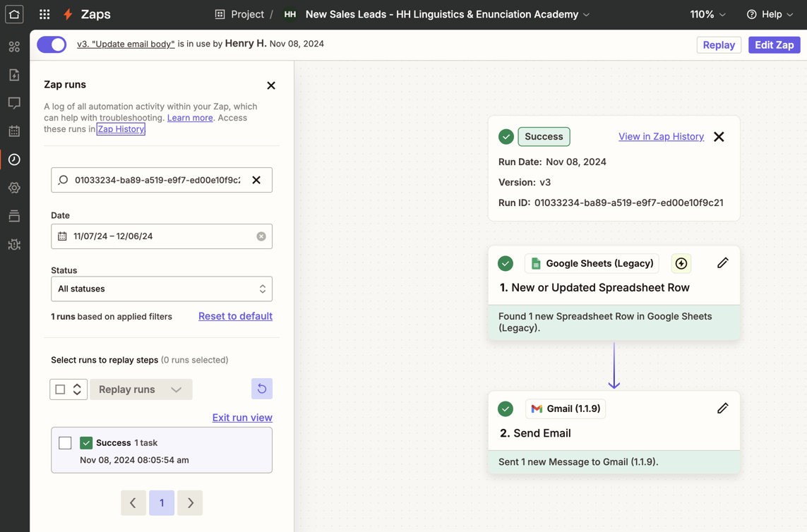This screenshot has height=532, width=807.
Task: Expand the Help menu chevron
Action: tap(790, 15)
